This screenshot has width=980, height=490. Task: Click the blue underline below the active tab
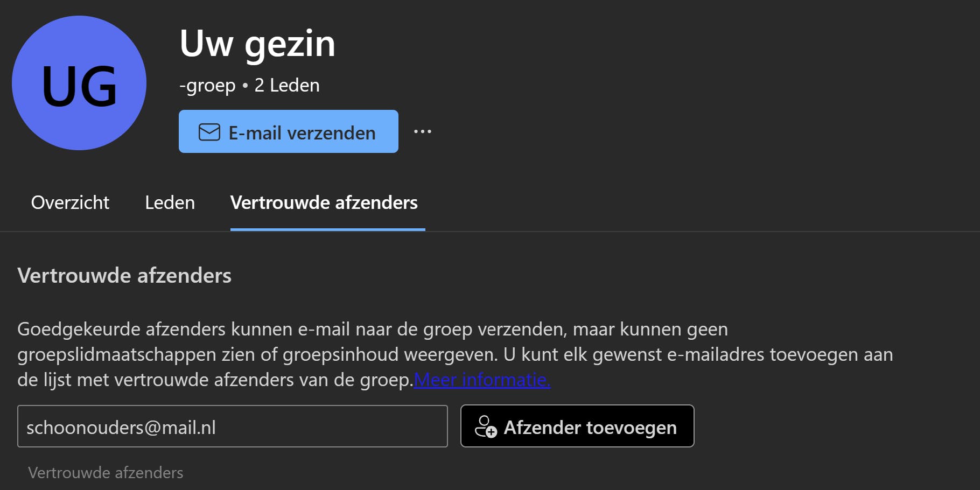327,229
